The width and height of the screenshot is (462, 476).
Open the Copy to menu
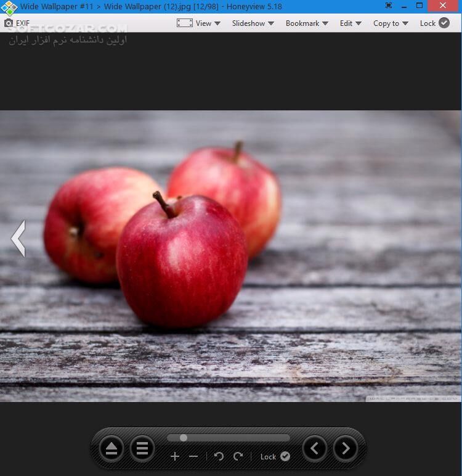391,23
